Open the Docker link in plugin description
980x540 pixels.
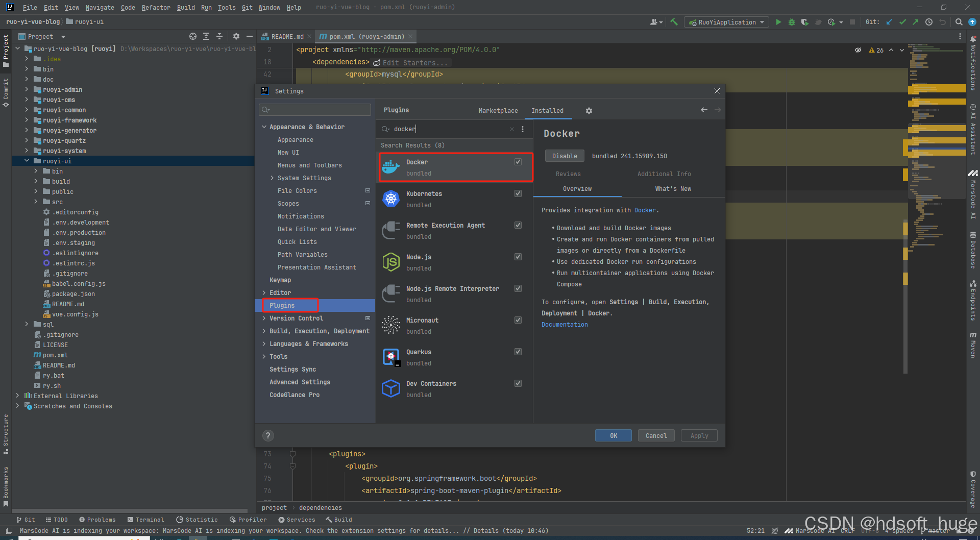tap(645, 210)
